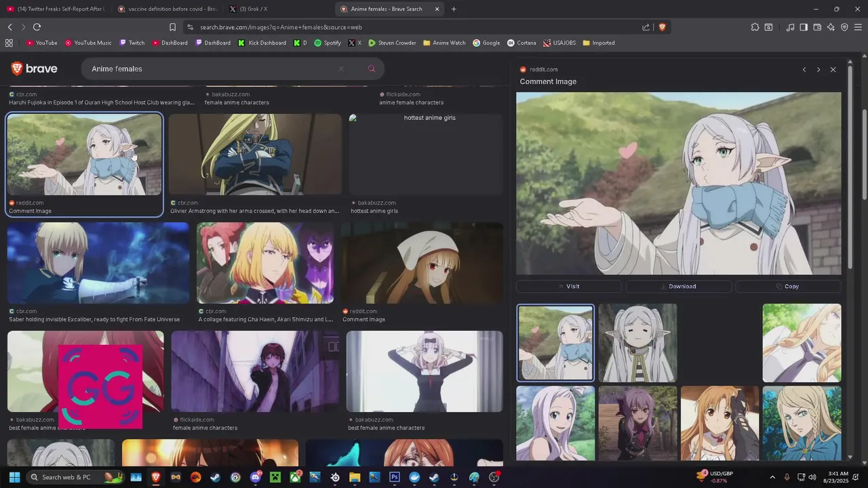
Task: Show hidden system tray icons chevron
Action: [x=773, y=477]
